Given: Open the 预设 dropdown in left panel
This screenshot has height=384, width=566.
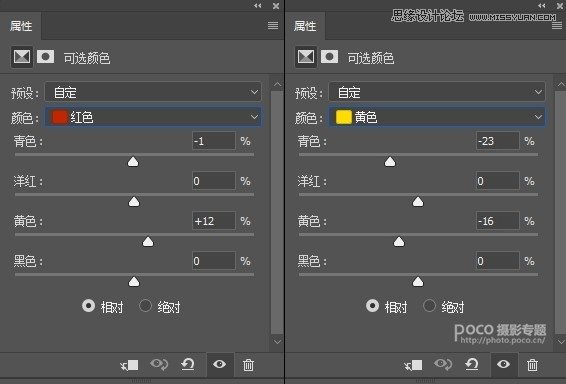Looking at the screenshot, I should coord(153,92).
